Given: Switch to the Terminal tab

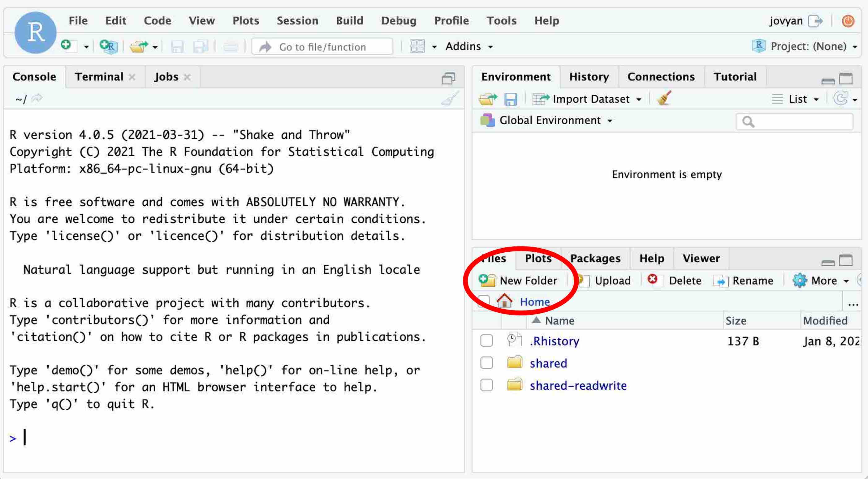Looking at the screenshot, I should [99, 77].
